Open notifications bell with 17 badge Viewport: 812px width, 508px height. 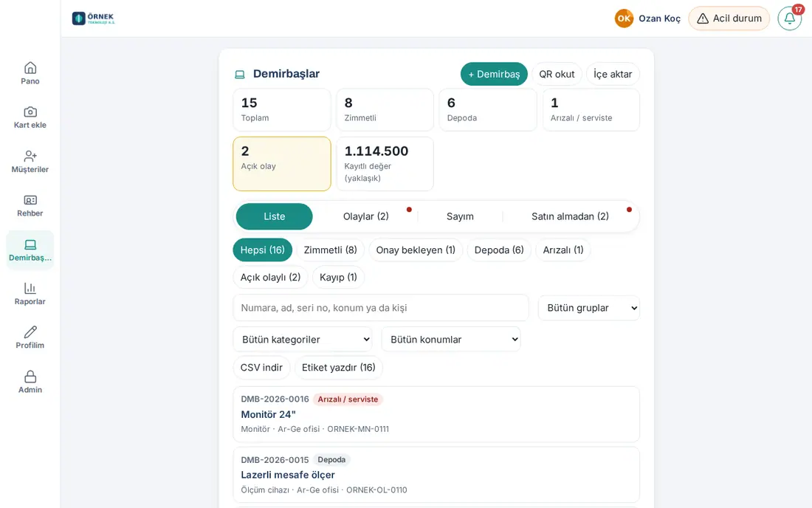pos(790,18)
